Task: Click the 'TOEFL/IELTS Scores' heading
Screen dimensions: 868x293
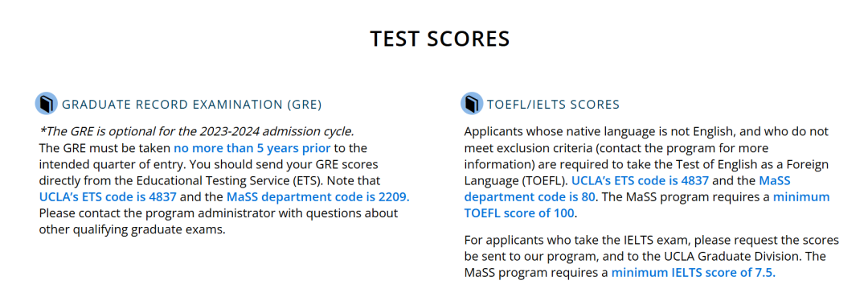Action: [x=554, y=105]
